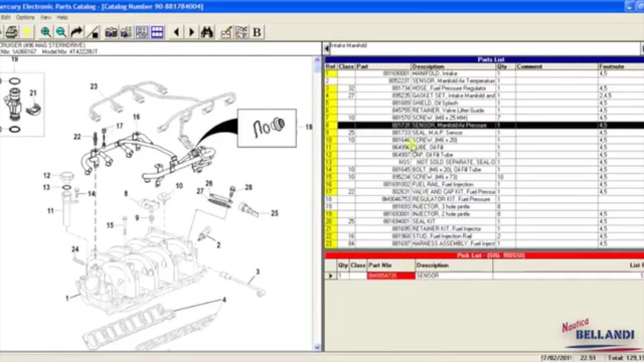The height and width of the screenshot is (362, 644).
Task: Click the red part number in Pick List
Action: click(391, 276)
